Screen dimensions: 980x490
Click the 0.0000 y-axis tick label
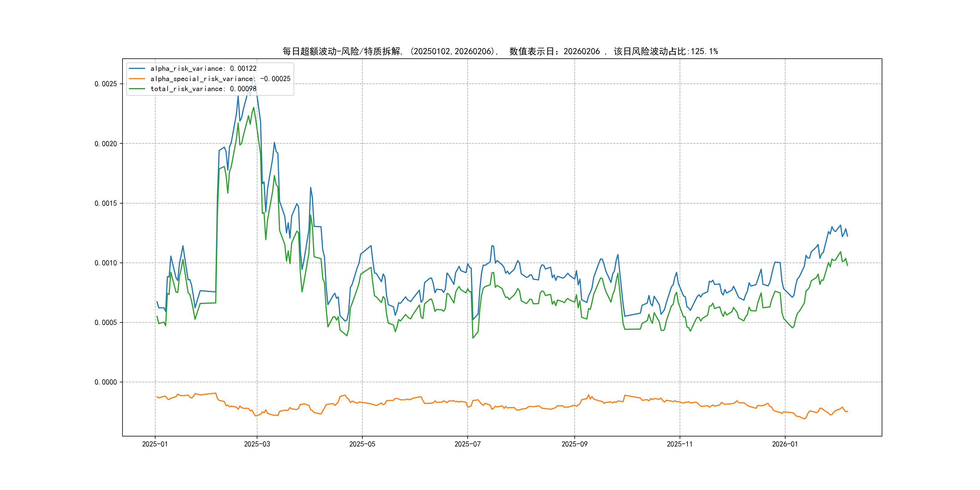click(106, 382)
